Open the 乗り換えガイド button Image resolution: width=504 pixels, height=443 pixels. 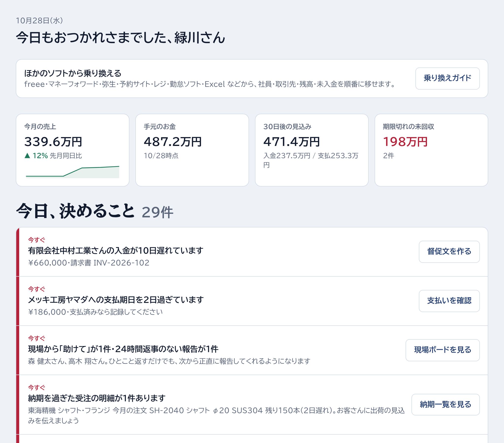coord(447,79)
